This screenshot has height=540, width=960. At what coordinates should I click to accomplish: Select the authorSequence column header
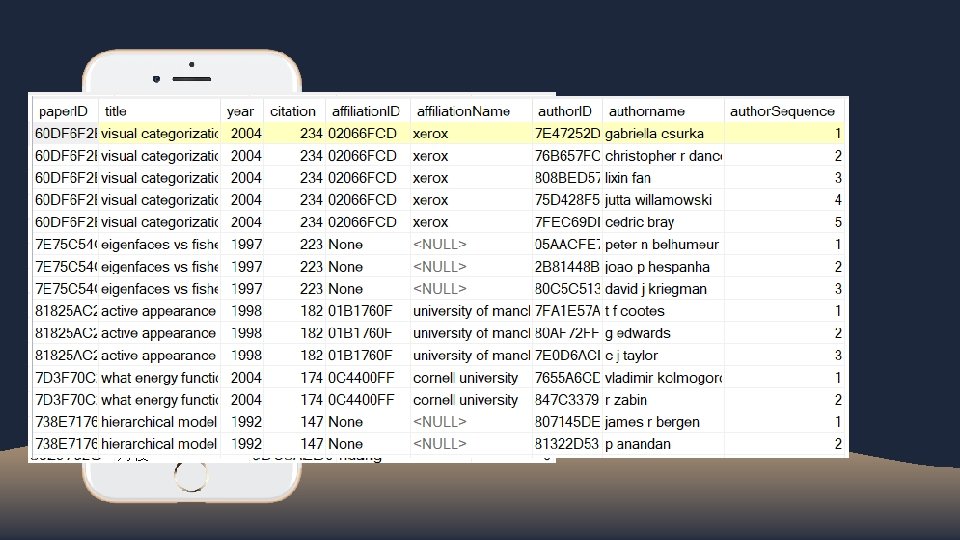[784, 111]
